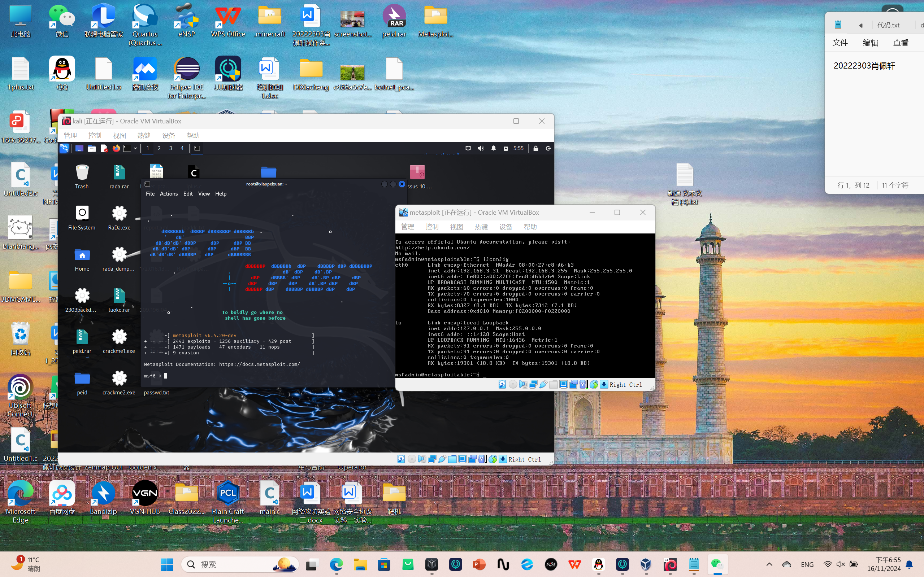Open the weather widget showing 11°C
Screen dimensions: 924x577
point(26,564)
